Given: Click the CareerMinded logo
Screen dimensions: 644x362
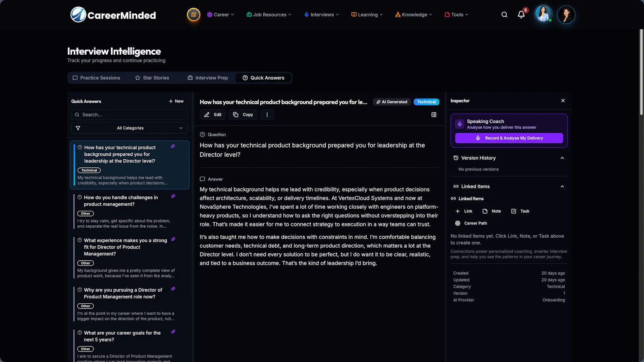Looking at the screenshot, I should 113,15.
